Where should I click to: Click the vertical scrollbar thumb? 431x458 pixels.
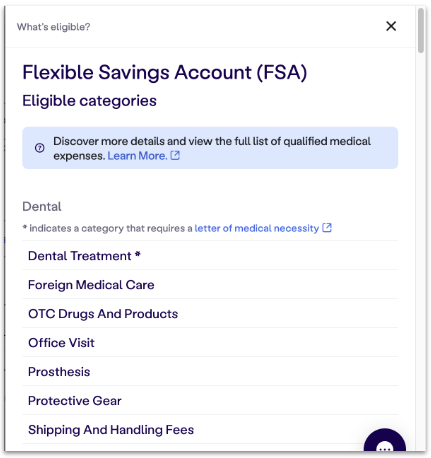point(421,30)
